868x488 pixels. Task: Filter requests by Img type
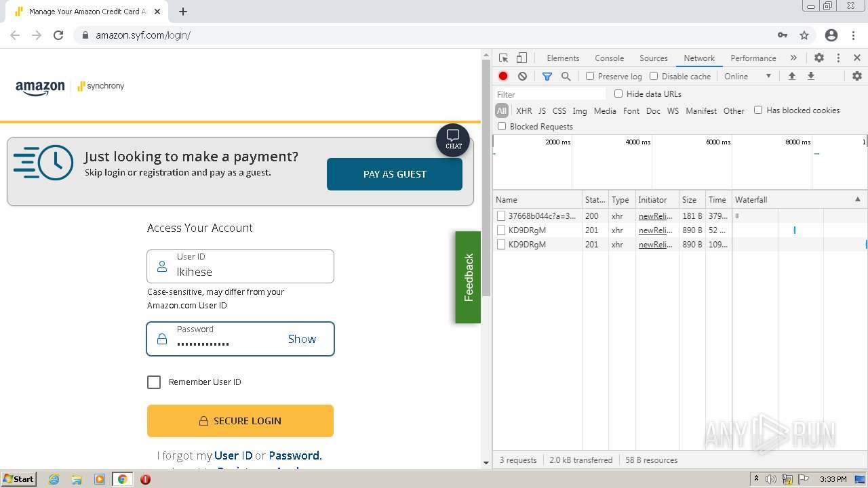(x=580, y=111)
